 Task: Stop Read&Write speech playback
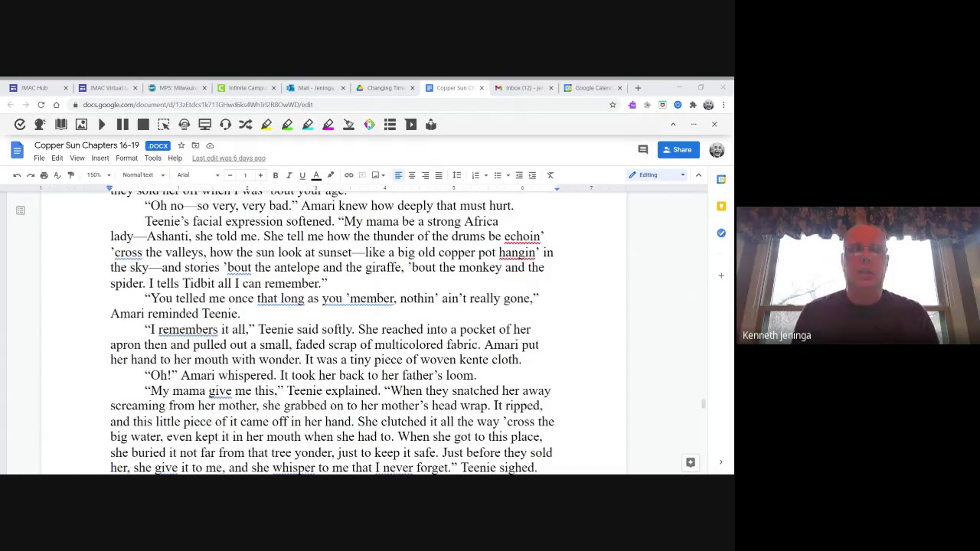(x=143, y=125)
